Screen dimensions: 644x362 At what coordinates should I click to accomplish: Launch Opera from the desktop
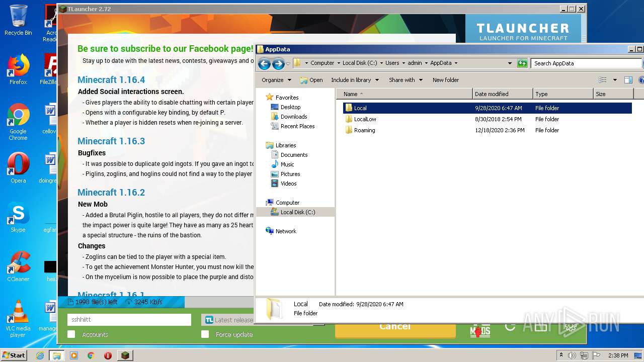(18, 168)
